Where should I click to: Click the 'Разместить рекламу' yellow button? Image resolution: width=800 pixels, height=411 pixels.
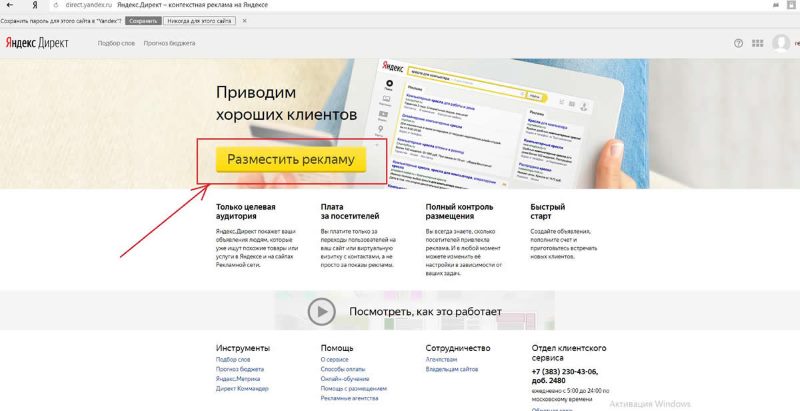pos(291,160)
